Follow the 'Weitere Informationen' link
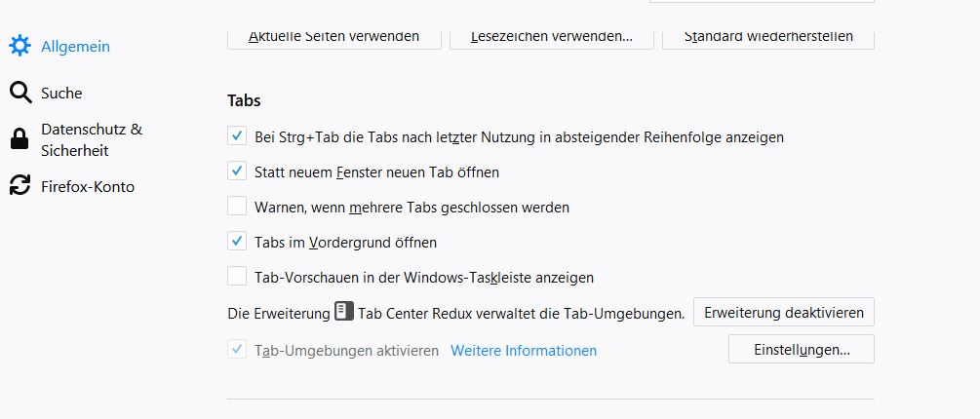Viewport: 980px width, 419px height. (x=524, y=350)
